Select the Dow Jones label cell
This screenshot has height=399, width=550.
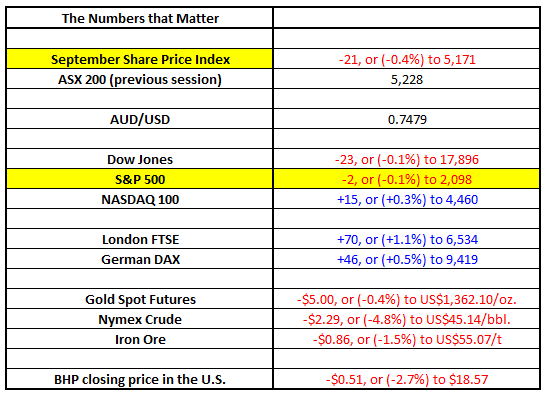tap(140, 159)
